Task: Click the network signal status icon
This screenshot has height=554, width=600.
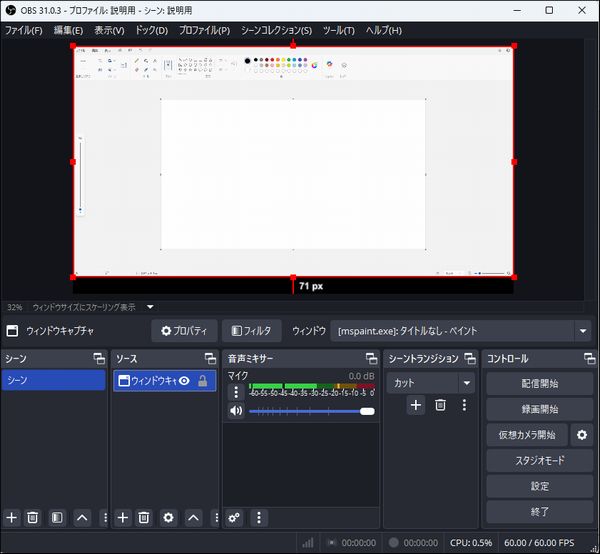Action: [308, 543]
